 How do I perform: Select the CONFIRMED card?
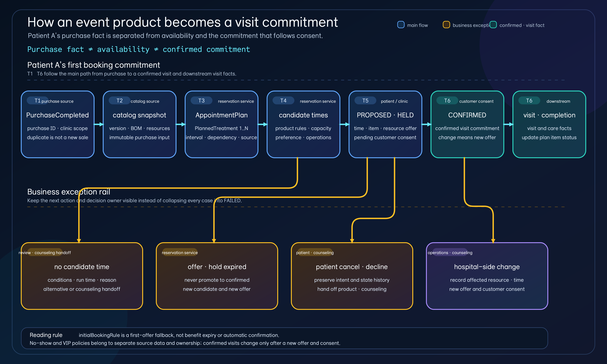pos(467,124)
